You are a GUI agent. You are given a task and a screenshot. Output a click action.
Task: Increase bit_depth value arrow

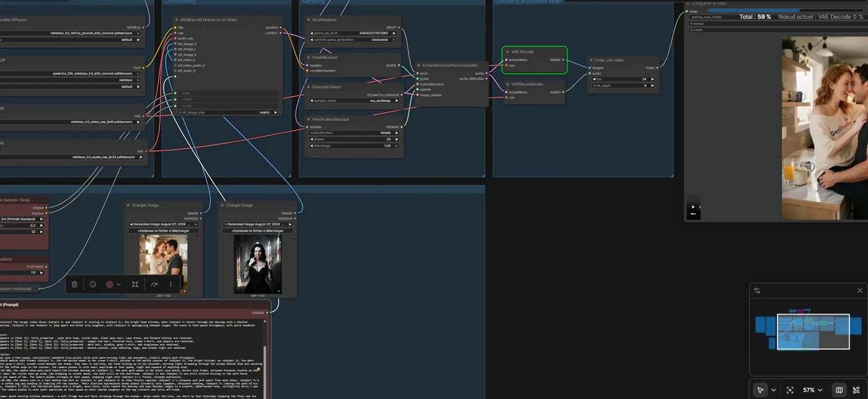coord(652,85)
